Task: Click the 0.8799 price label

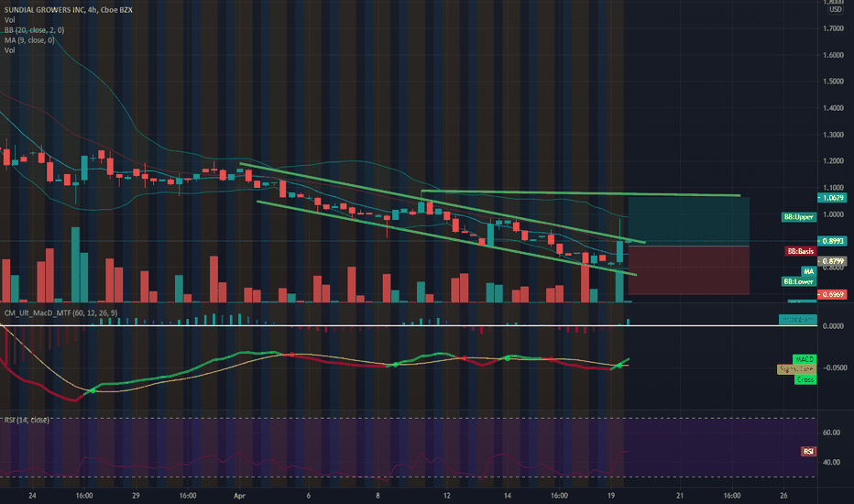Action: pos(832,261)
